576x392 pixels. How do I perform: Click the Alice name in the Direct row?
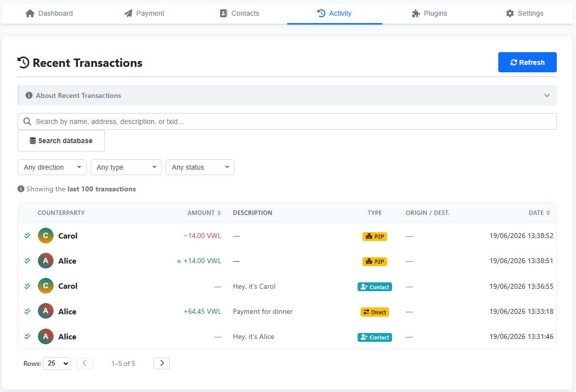[x=67, y=311]
